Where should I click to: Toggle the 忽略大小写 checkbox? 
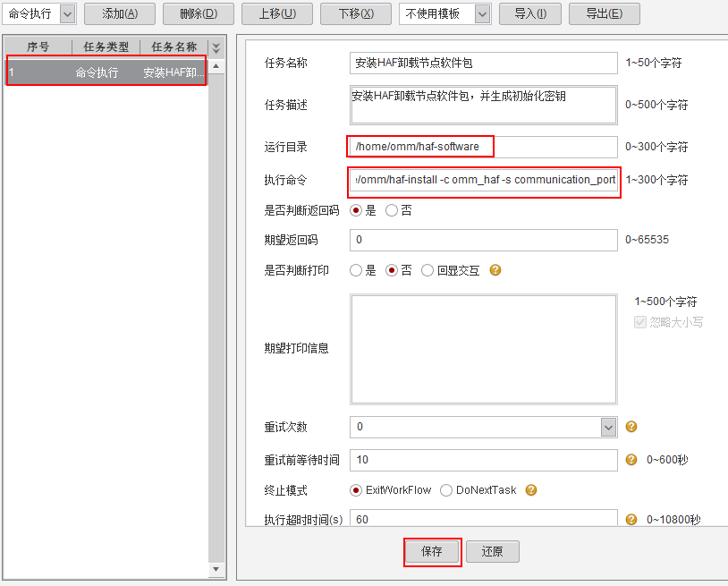(640, 322)
